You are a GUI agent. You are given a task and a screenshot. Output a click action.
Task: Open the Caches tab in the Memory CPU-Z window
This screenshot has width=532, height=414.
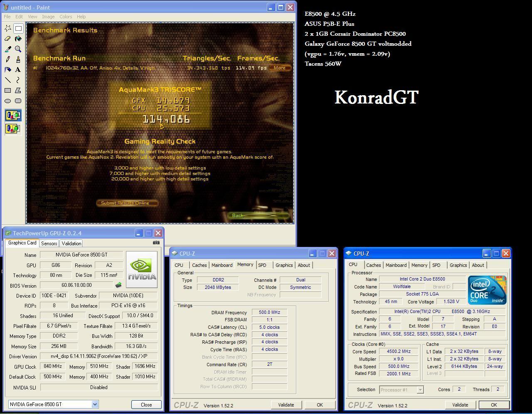pyautogui.click(x=199, y=265)
